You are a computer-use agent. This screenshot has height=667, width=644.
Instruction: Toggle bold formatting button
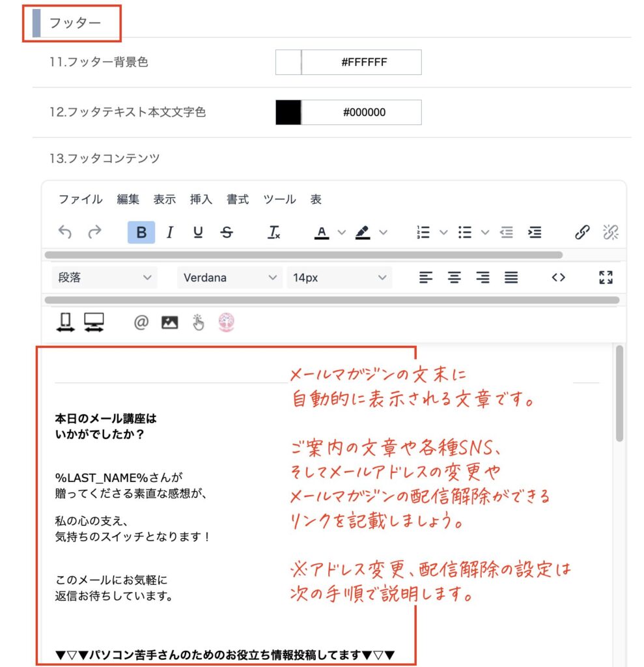click(x=141, y=233)
